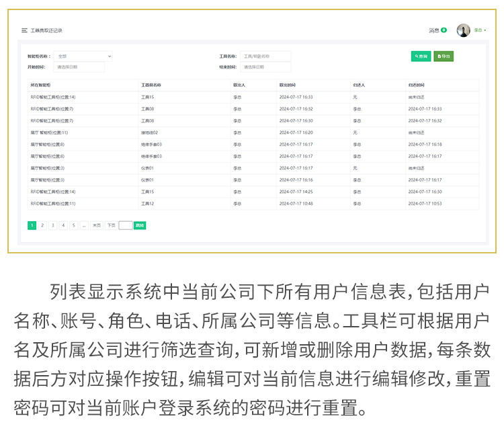This screenshot has height=441, width=504.
Task: Go to next page 下页
Action: [x=111, y=226]
